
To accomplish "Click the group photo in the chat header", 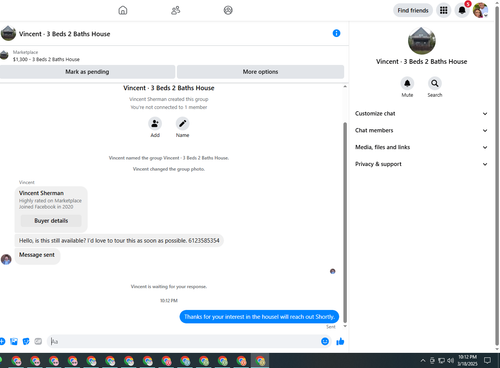I will point(8,33).
